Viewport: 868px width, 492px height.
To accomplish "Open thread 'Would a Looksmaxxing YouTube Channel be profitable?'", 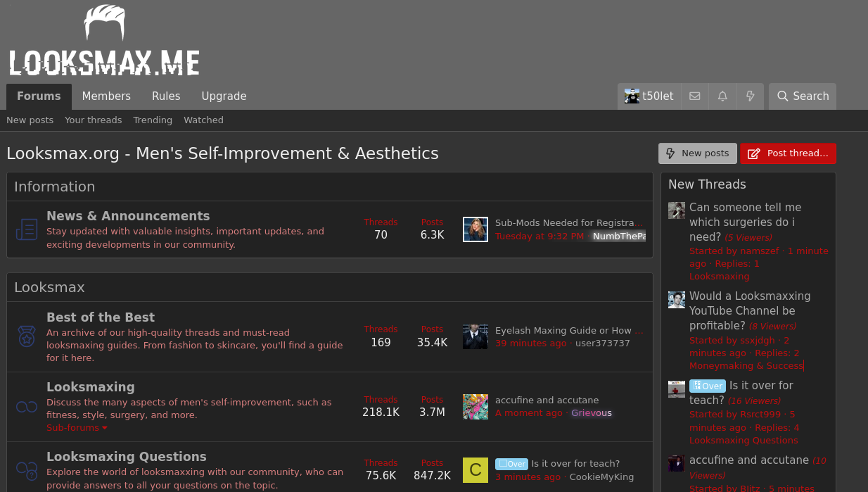I will [x=750, y=311].
